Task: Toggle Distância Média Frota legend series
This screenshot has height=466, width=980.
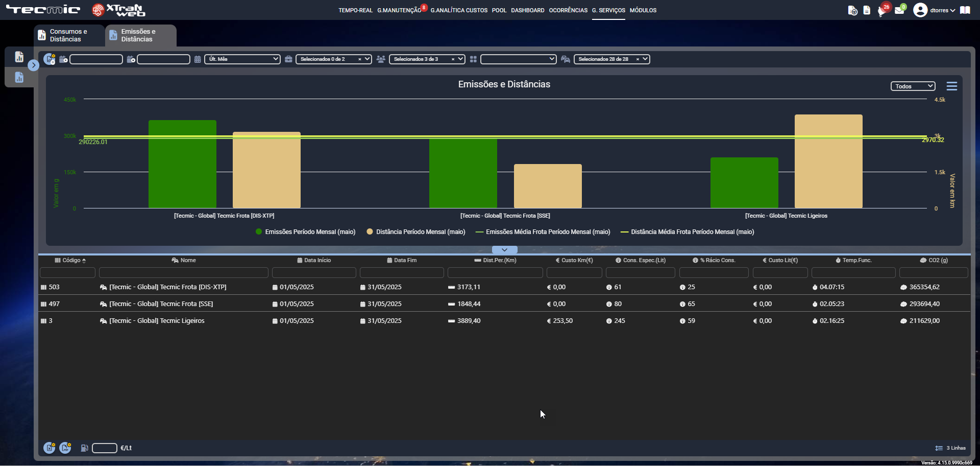Action: click(x=688, y=232)
